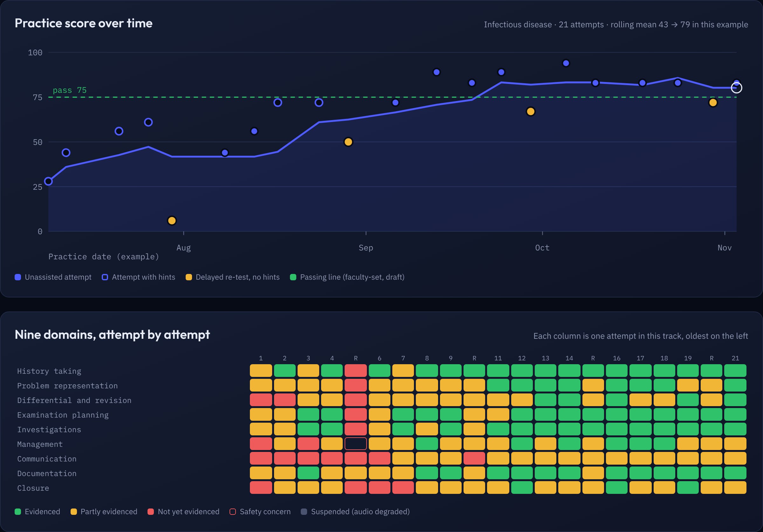Click the white-ringed final data point
The height and width of the screenshot is (532, 763).
[x=737, y=88]
